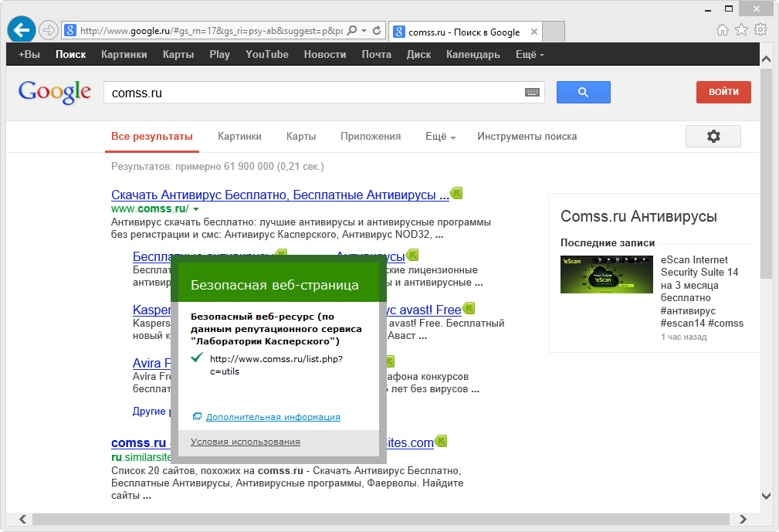
Task: Select the Все результаты tab
Action: point(152,137)
